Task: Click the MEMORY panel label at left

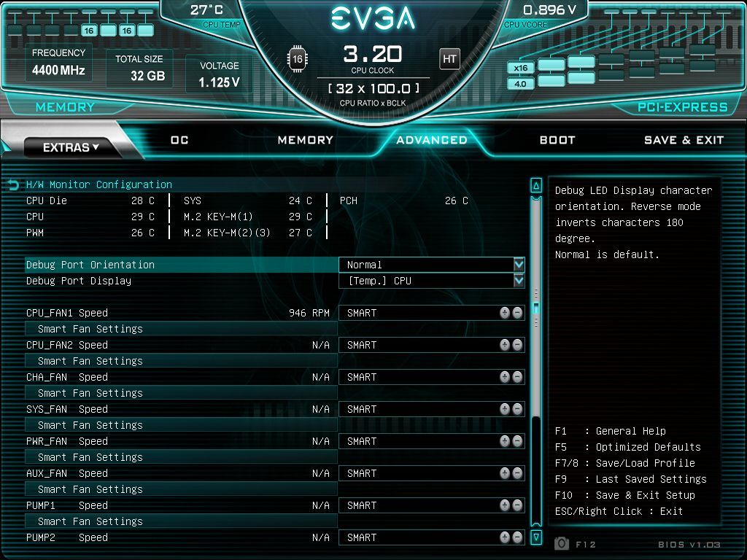Action: coord(65,107)
